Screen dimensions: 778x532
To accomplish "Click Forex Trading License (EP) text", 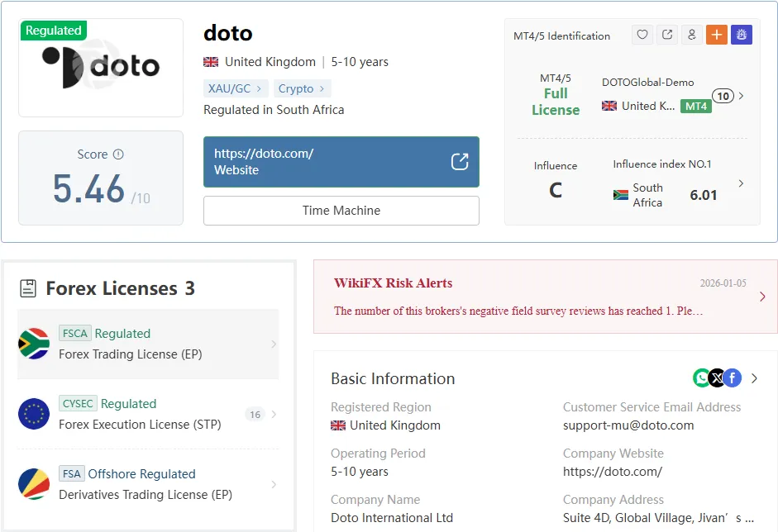I will (131, 354).
